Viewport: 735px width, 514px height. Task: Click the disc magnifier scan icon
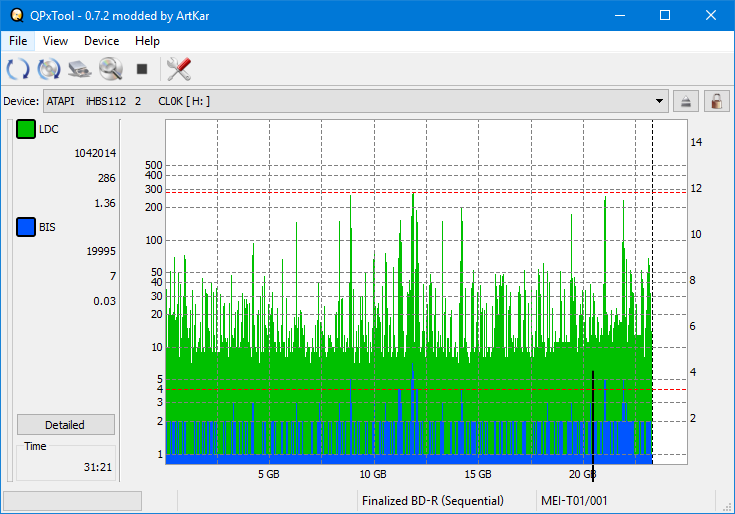111,69
